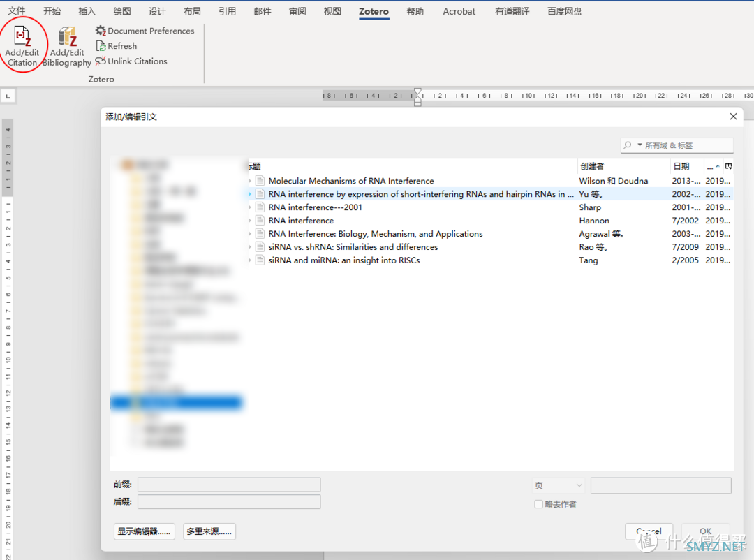Switch to the 有道翻译 ribbon tab

(512, 11)
